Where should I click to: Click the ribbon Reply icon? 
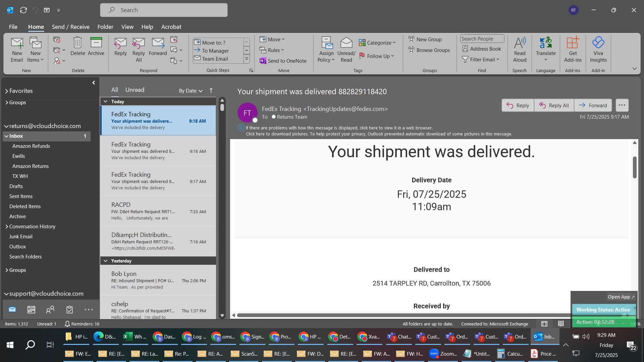(x=120, y=43)
